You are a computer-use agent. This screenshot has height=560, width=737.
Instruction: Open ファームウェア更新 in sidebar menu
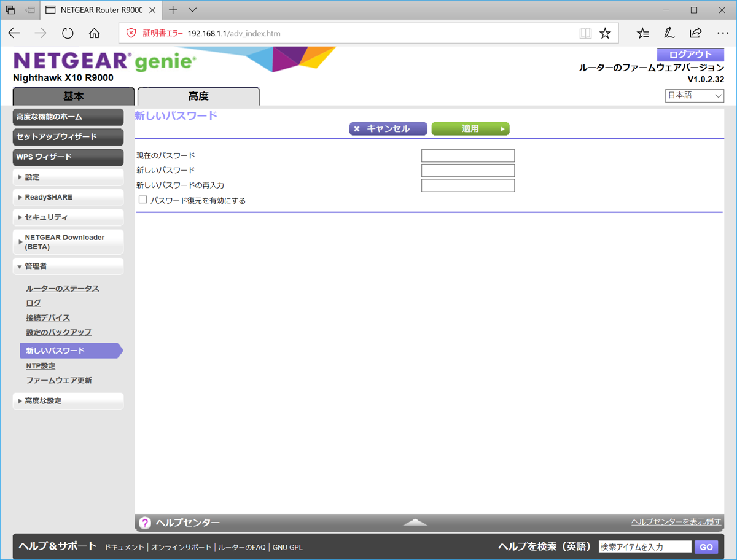[x=59, y=381]
